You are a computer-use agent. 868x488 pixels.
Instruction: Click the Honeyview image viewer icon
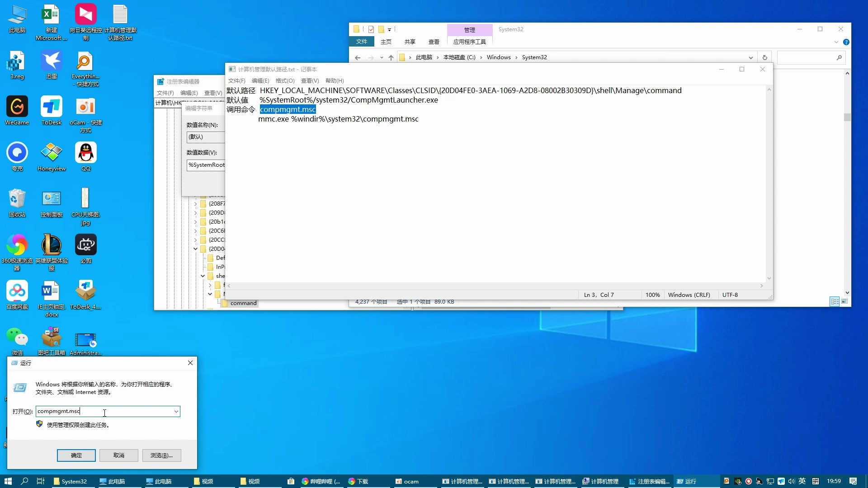[x=51, y=153]
